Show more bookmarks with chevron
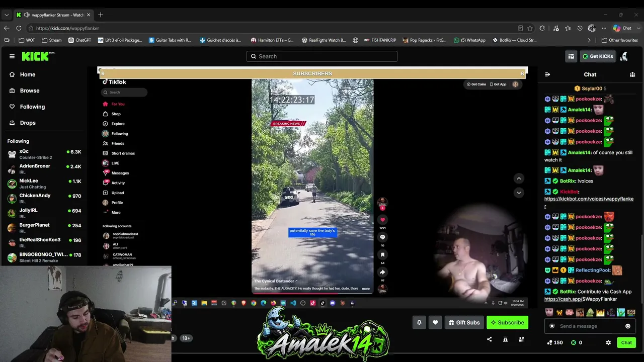Image resolution: width=644 pixels, height=362 pixels. (x=589, y=40)
